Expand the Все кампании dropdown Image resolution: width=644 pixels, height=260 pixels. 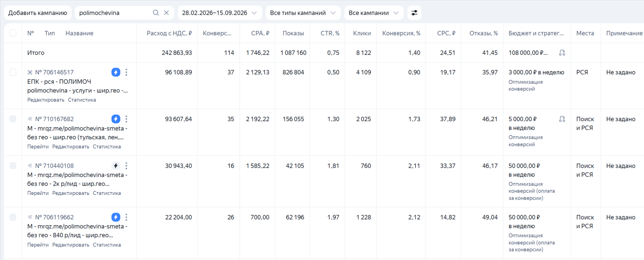pyautogui.click(x=374, y=13)
